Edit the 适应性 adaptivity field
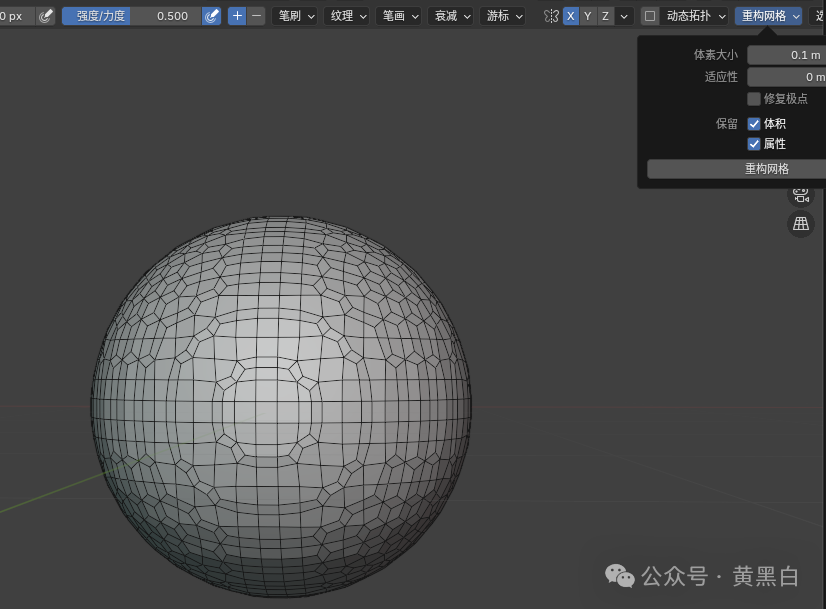The height and width of the screenshot is (609, 826). pyautogui.click(x=786, y=77)
